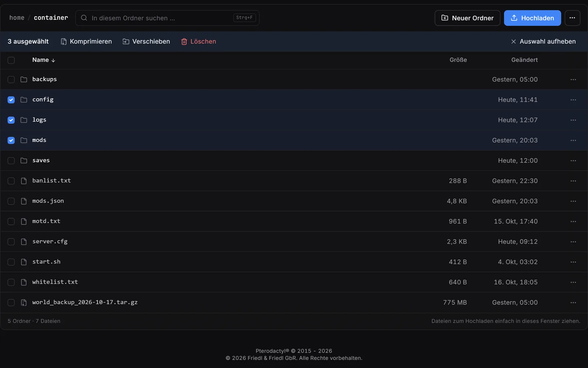The image size is (588, 368).
Task: Sort by the Geändert column header
Action: [524, 60]
